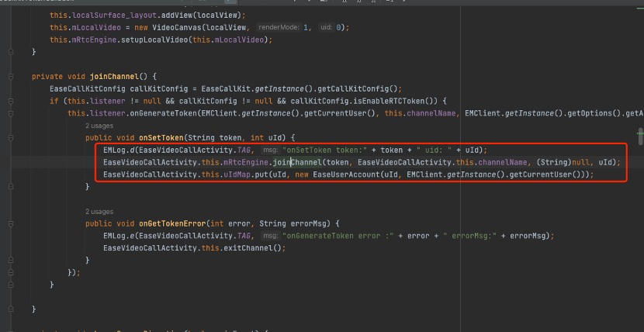Fold the 'if (this.listener != null' block in gutter
644x332 pixels.
tap(11, 101)
